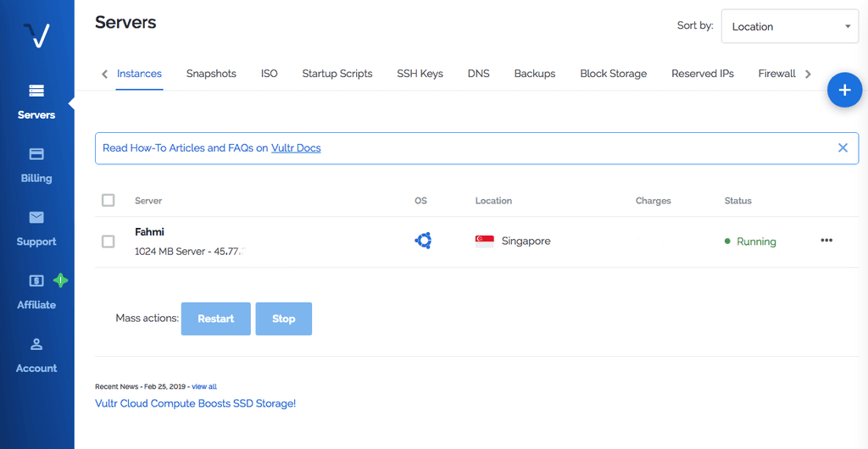Screen dimensions: 868x449
Task: Click the Location column header
Action: (x=494, y=201)
